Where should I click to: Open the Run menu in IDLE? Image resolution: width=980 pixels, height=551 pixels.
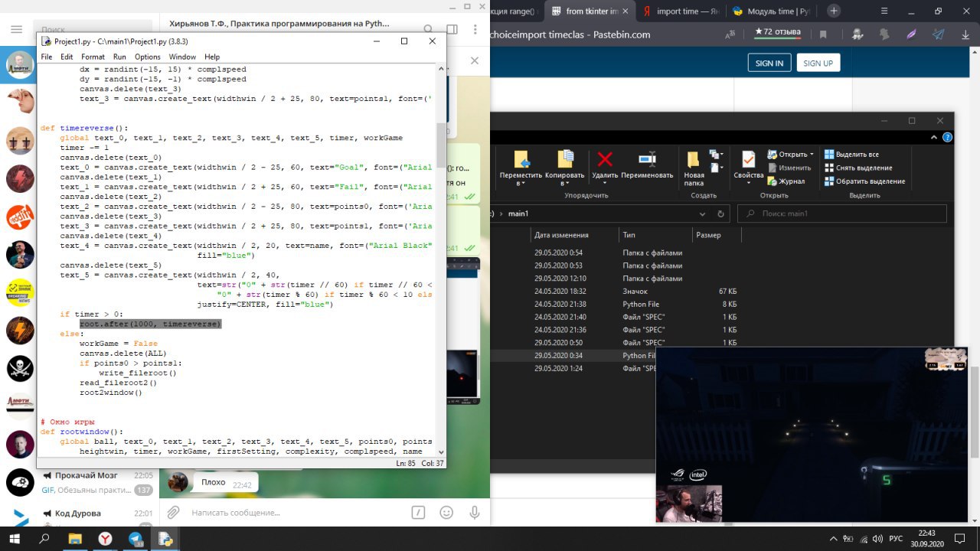click(x=119, y=57)
